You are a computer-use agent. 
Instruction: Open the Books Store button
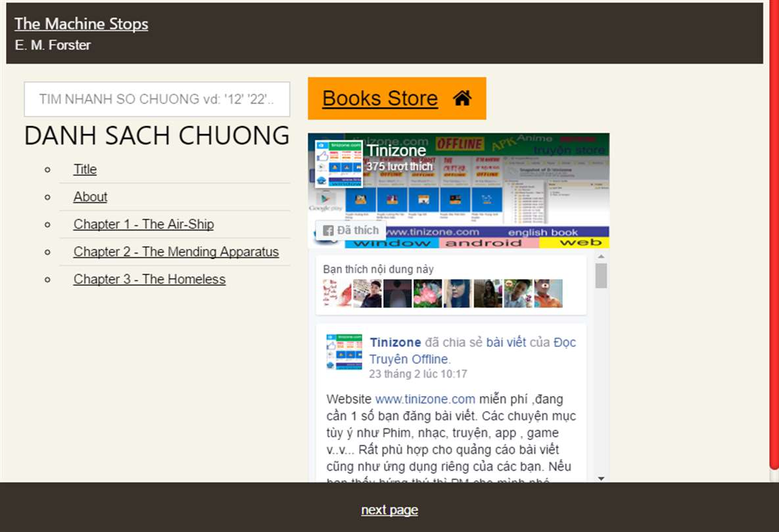point(397,99)
